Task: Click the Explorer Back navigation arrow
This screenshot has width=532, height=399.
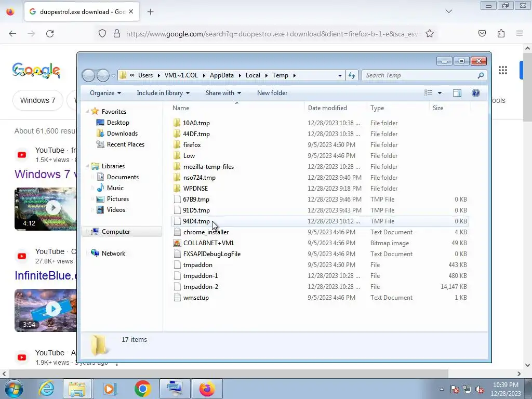Action: [88, 75]
